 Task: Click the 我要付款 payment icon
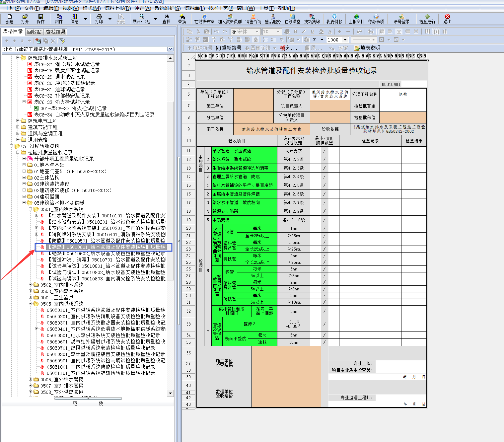(334, 19)
